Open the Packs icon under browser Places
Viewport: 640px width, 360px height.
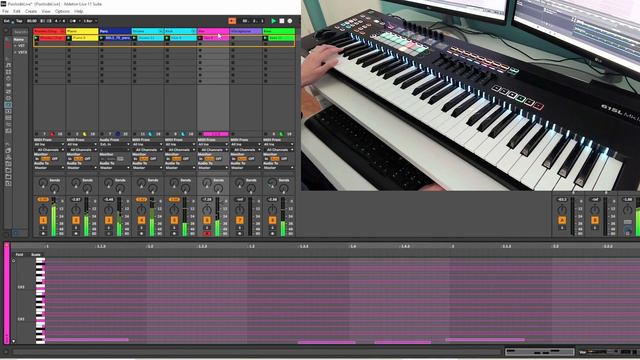(8, 151)
